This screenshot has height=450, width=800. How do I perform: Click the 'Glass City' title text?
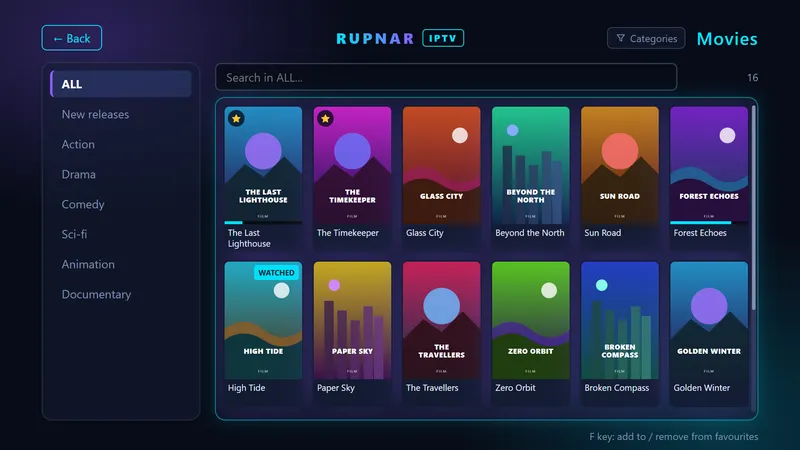[x=424, y=233]
